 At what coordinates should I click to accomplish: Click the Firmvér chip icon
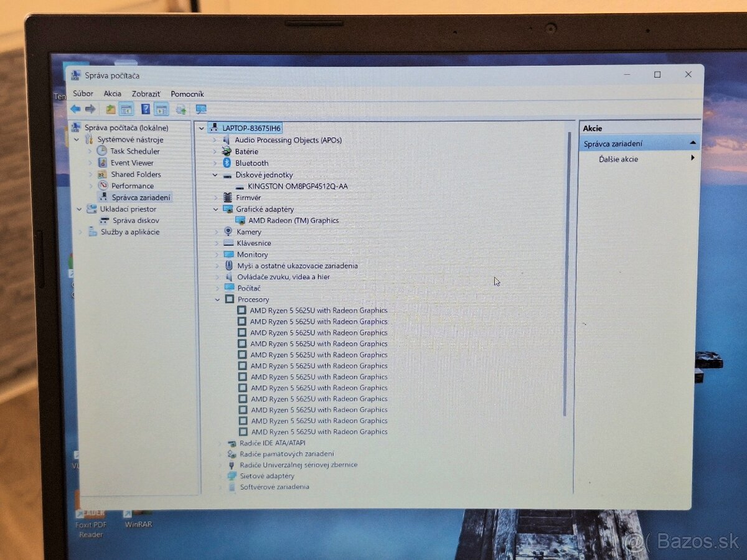click(x=227, y=197)
